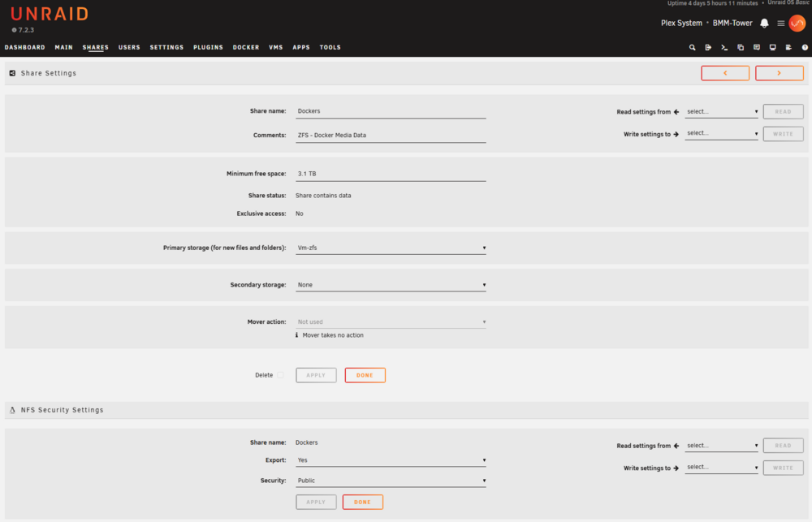The height and width of the screenshot is (522, 812).
Task: Tick the Delete checkbox
Action: point(280,375)
